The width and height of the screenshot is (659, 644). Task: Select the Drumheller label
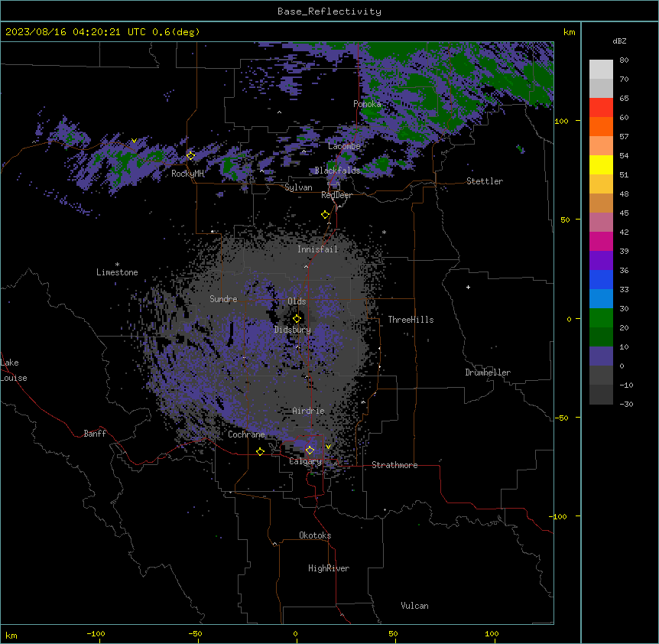pos(488,372)
